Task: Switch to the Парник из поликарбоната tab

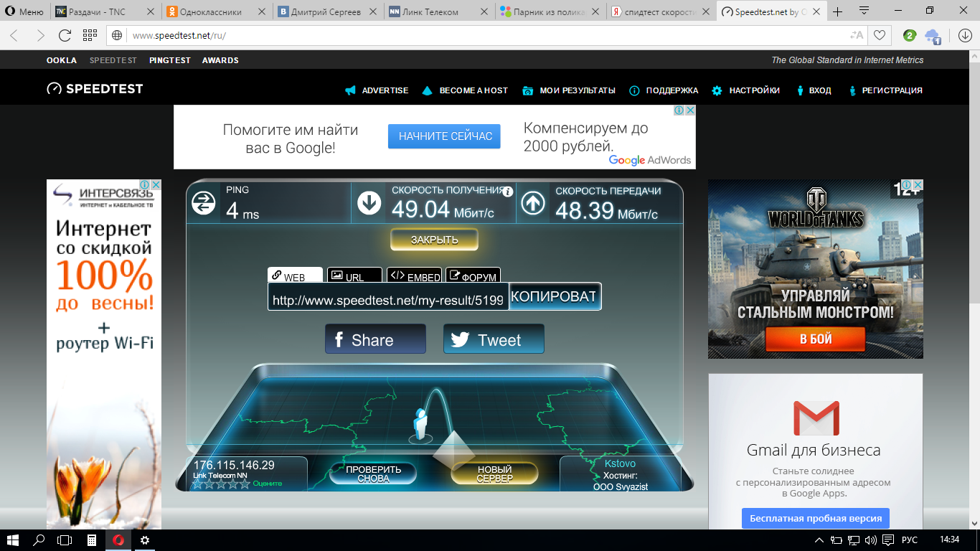Action: tap(550, 11)
